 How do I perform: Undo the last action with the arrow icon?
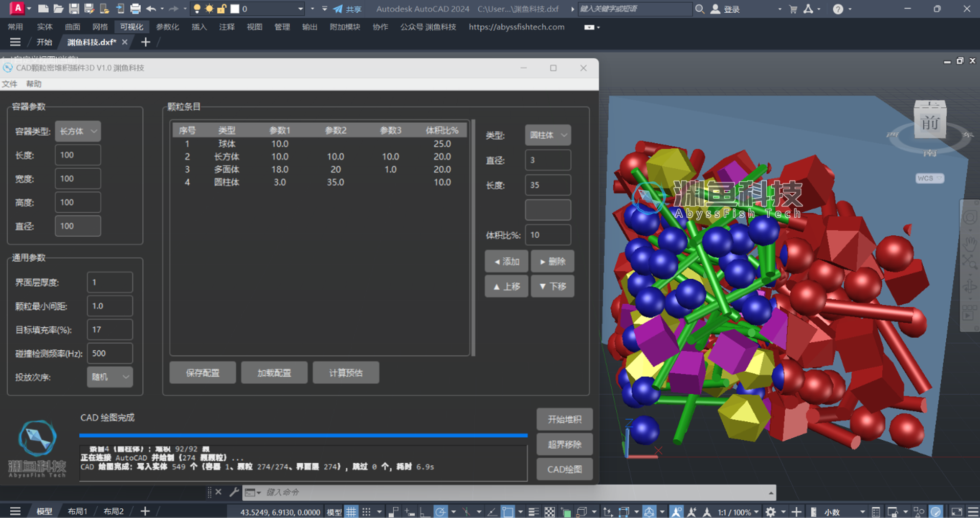tap(151, 9)
